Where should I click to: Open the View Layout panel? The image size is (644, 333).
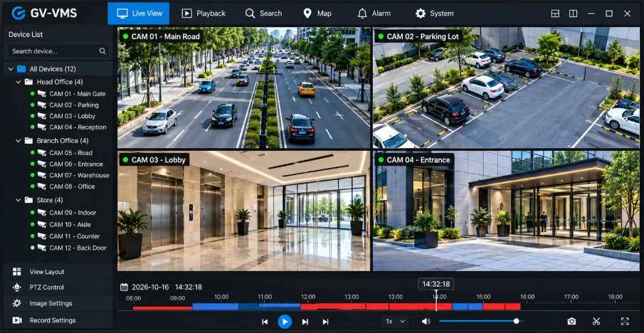pos(58,271)
